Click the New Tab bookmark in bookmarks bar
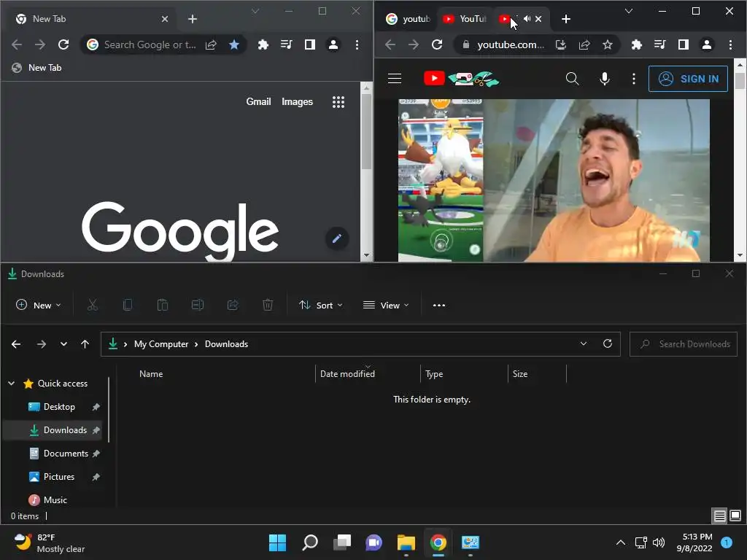747x560 pixels. point(36,68)
